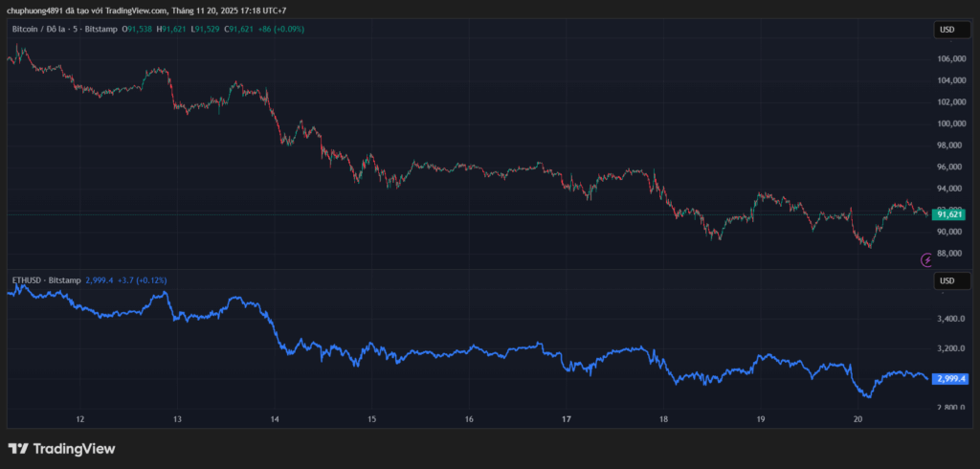Click the 3,400.0 level on ETH price scale
The height and width of the screenshot is (469, 980).
coord(950,319)
